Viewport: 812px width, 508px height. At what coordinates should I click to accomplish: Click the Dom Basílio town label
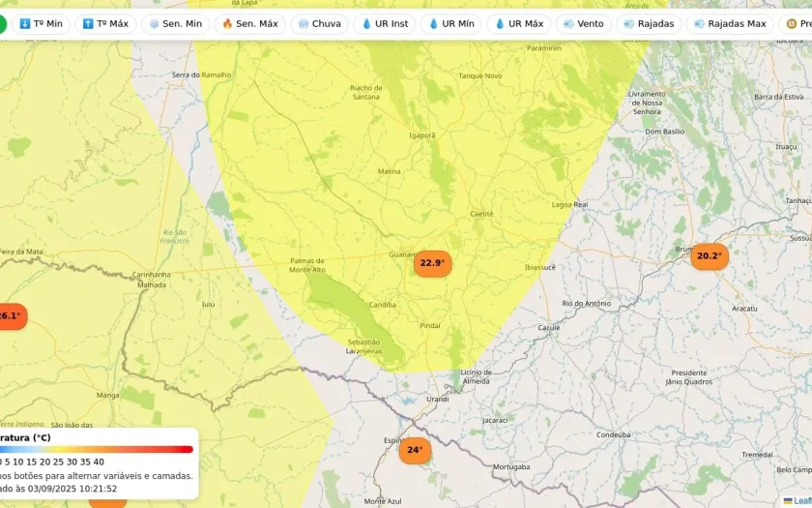point(664,132)
